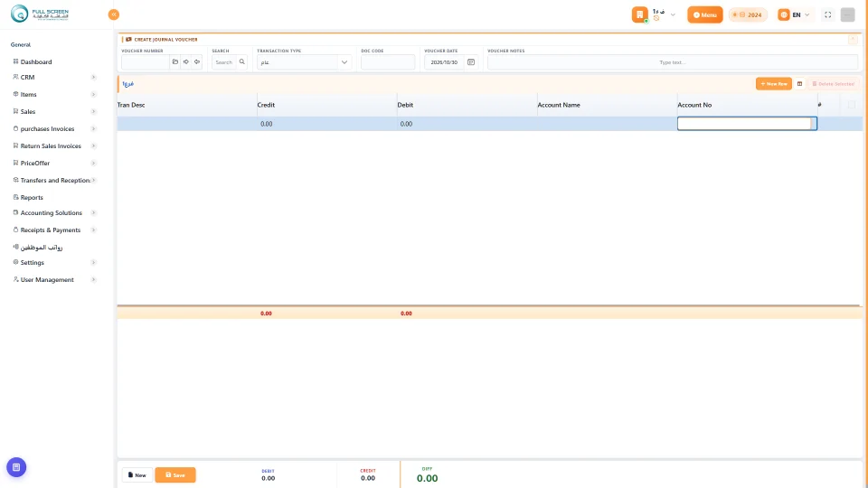Open the Voucher Date calendar picker
The image size is (868, 488).
[471, 62]
